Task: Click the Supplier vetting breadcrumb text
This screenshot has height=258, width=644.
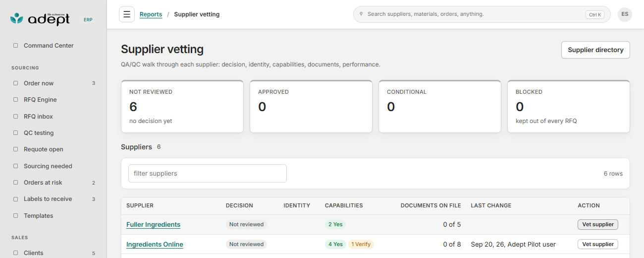Action: coord(197,14)
